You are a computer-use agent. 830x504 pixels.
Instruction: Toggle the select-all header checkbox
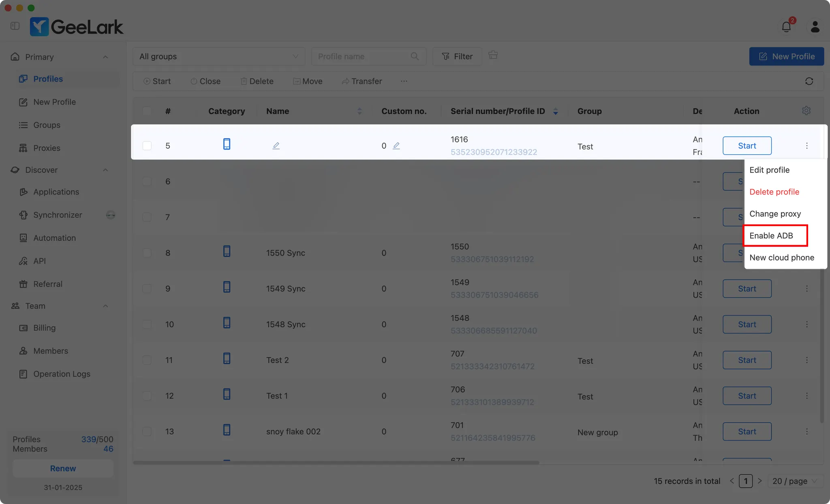click(x=147, y=111)
